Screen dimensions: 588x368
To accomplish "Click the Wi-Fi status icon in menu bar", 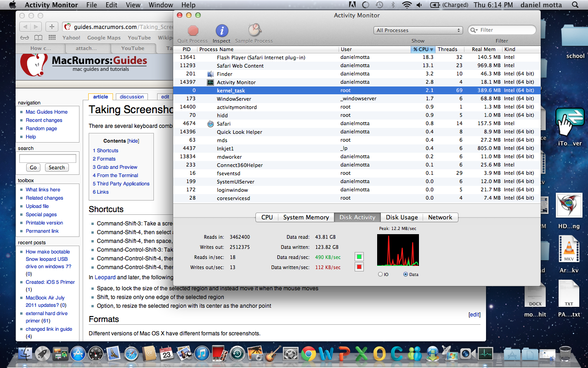I will point(407,5).
